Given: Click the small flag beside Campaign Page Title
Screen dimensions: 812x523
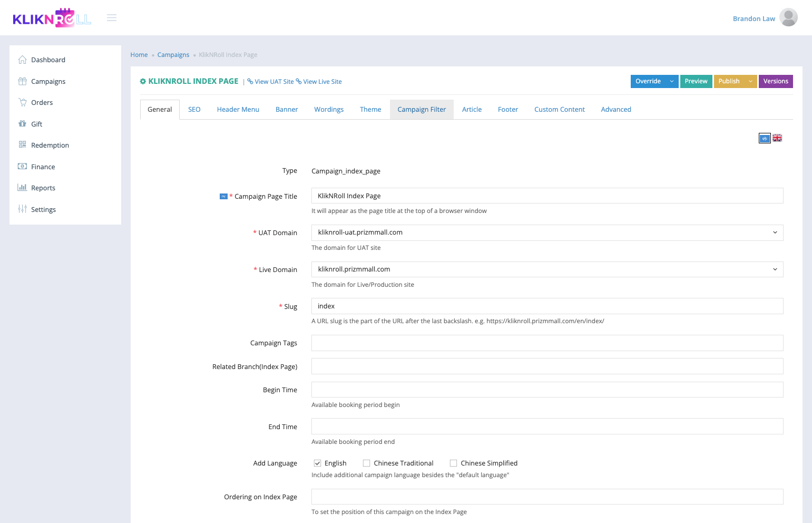Looking at the screenshot, I should [x=223, y=197].
